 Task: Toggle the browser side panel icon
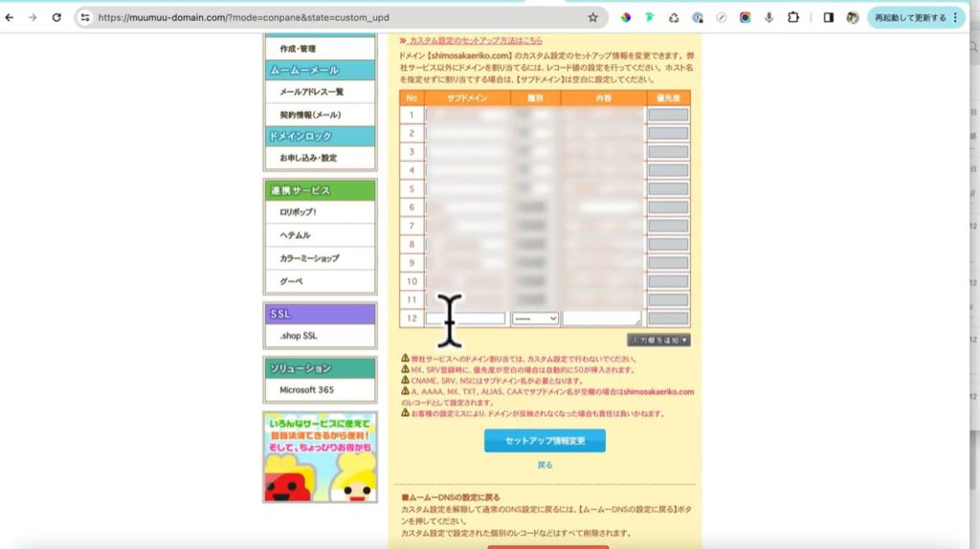(829, 17)
